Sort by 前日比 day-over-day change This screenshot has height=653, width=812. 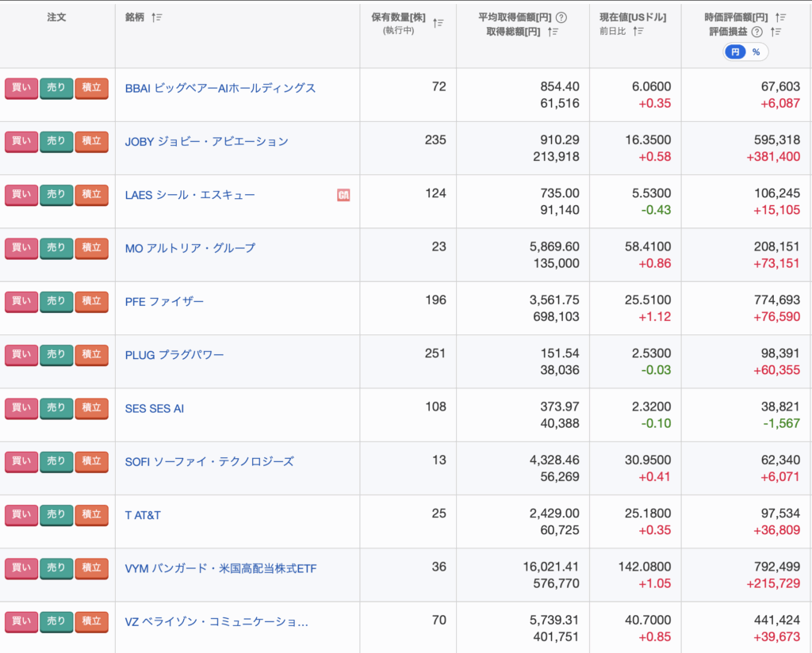click(639, 31)
